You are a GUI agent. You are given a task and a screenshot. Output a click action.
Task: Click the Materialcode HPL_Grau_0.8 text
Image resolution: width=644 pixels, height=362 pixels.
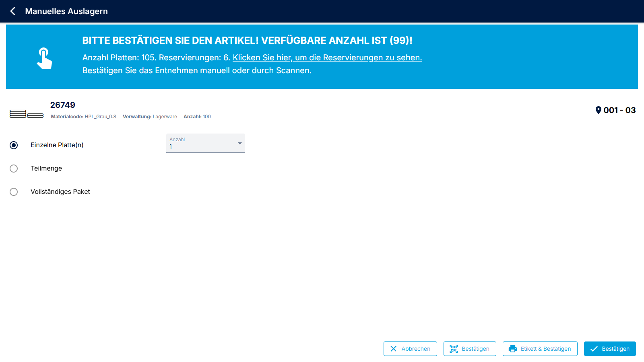point(83,117)
